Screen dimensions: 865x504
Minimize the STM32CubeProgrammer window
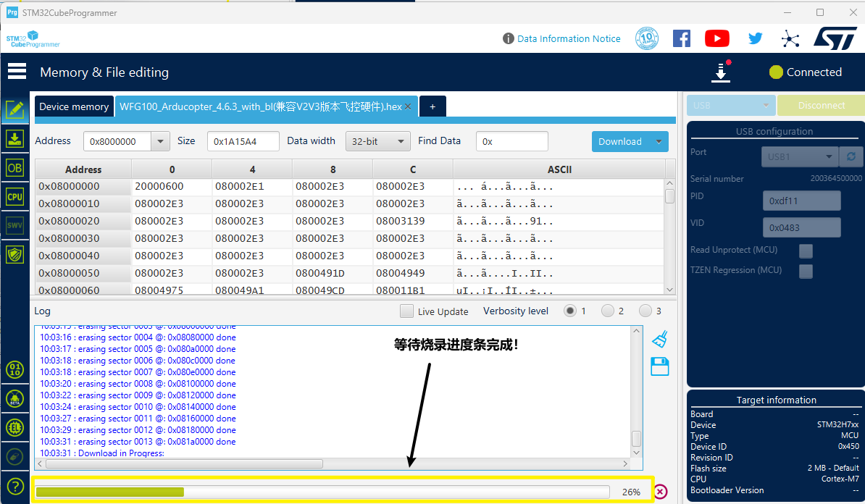787,12
